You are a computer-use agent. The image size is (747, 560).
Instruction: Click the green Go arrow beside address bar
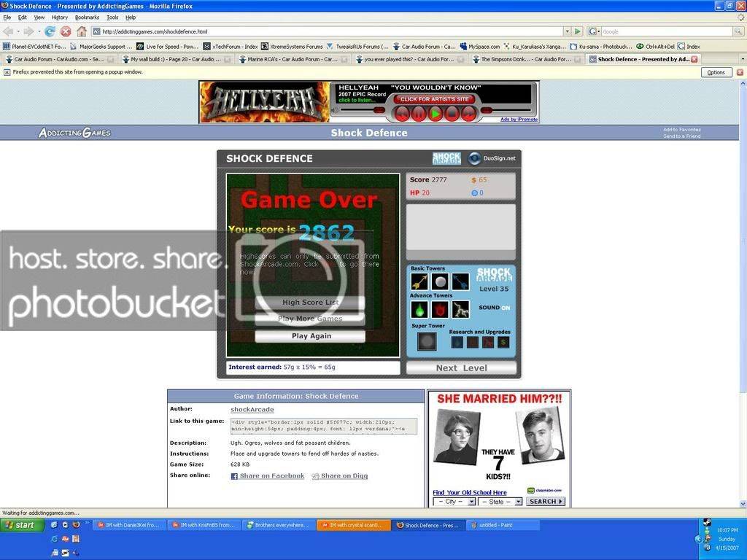coord(578,31)
